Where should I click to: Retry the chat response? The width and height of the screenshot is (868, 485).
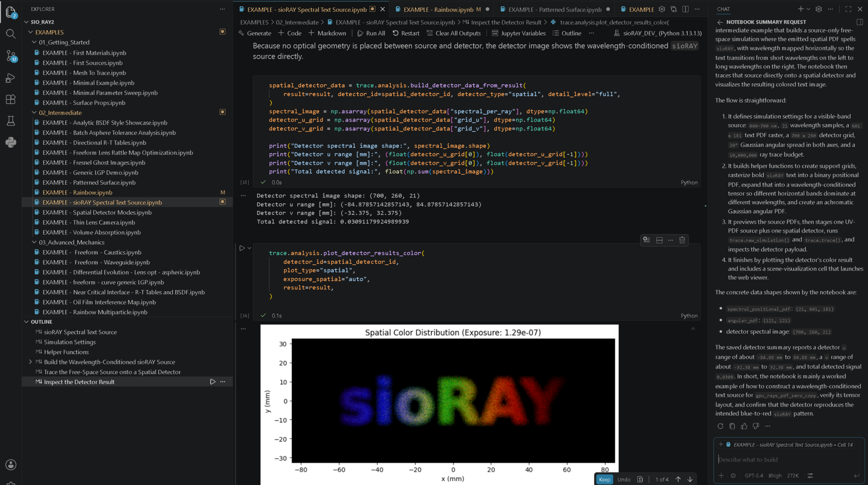pyautogui.click(x=720, y=426)
